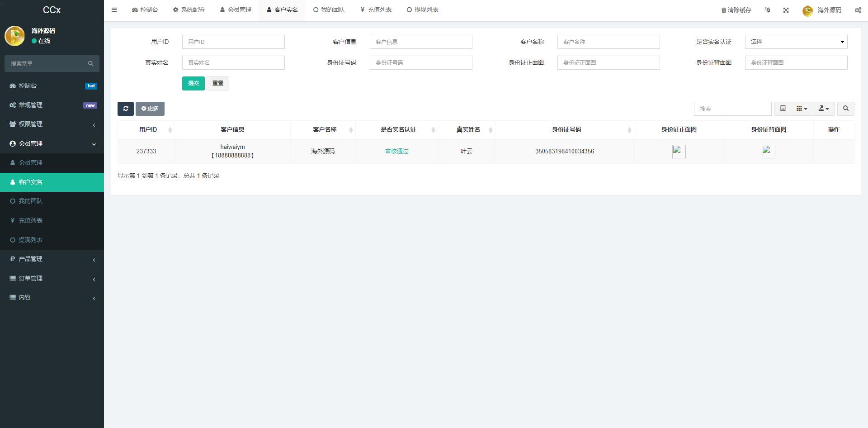868x428 pixels.
Task: Open the gears settings icon at top right
Action: (x=858, y=10)
